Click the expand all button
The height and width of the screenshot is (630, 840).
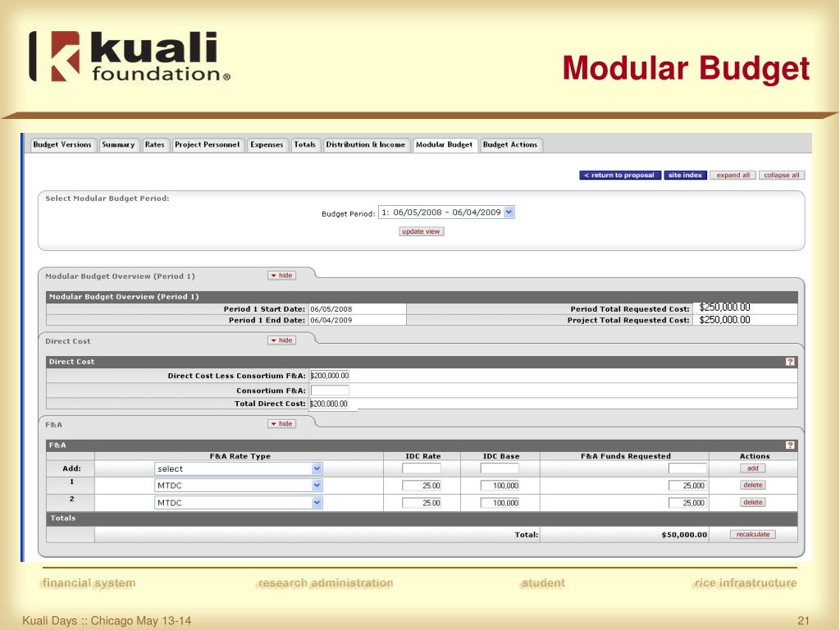[x=733, y=176]
